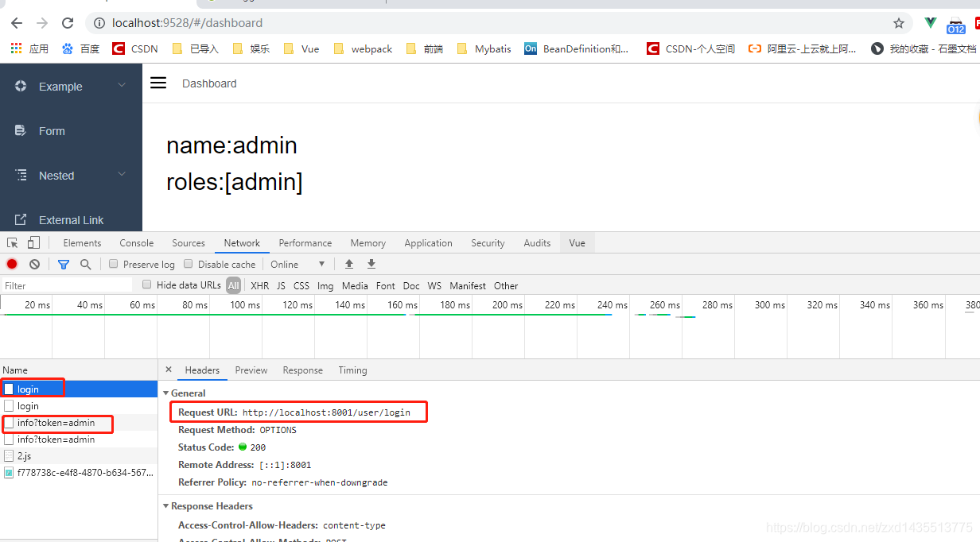This screenshot has height=542, width=980.
Task: Activate the inspect element picker icon
Action: (13, 242)
